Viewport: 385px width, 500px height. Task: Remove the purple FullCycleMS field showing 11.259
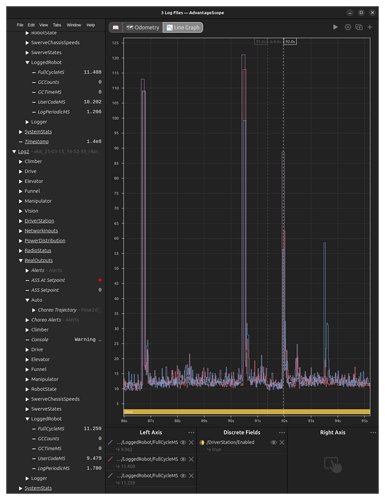pos(191,476)
